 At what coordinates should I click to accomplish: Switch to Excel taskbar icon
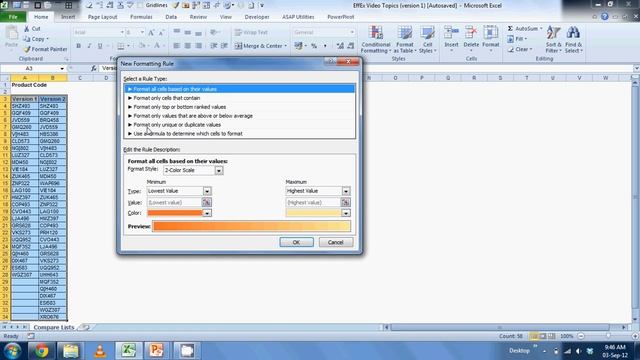click(128, 350)
